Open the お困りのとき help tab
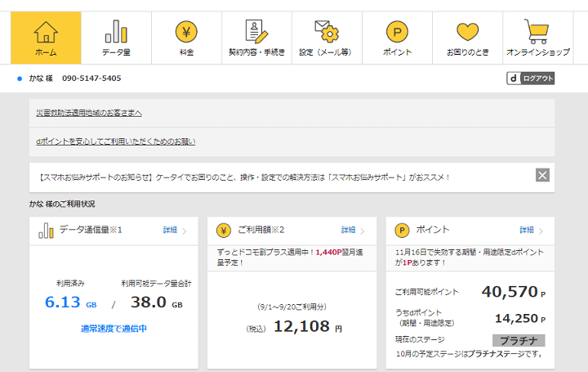588x372 pixels. pos(468,38)
